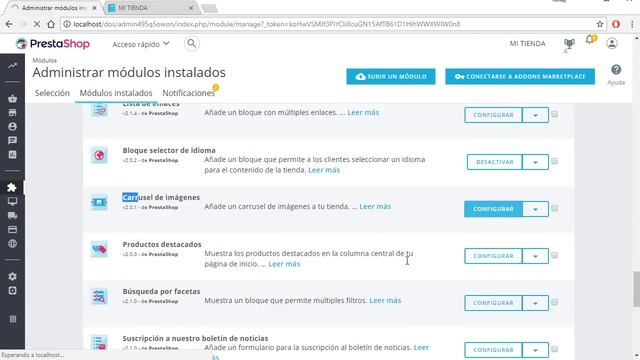
Task: Click Configurar for Productos destacados
Action: (493, 256)
